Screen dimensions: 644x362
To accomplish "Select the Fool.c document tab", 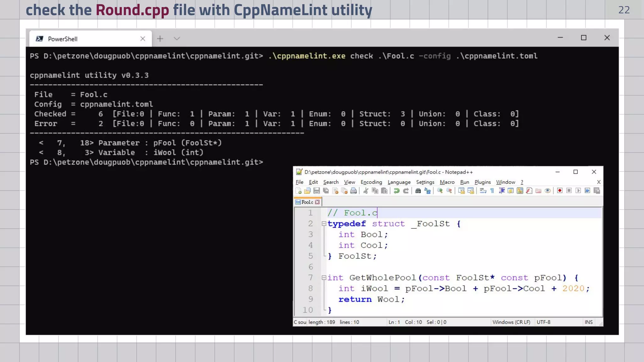I will [308, 202].
